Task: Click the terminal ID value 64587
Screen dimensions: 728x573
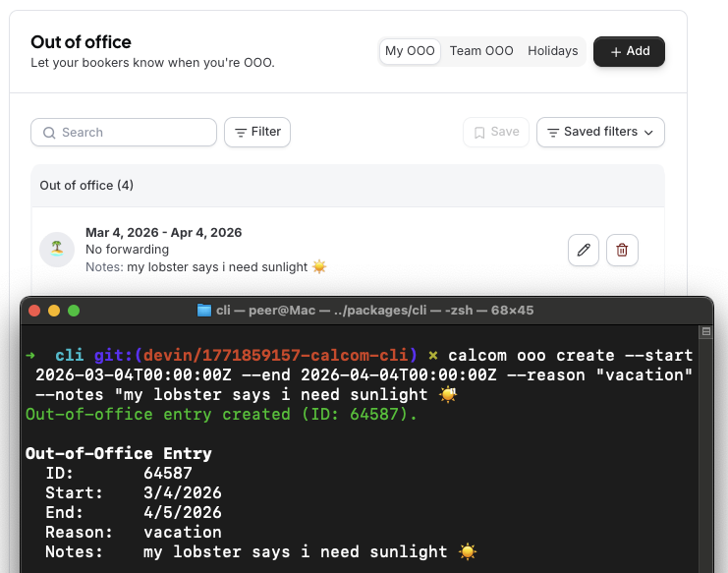Action: point(168,473)
